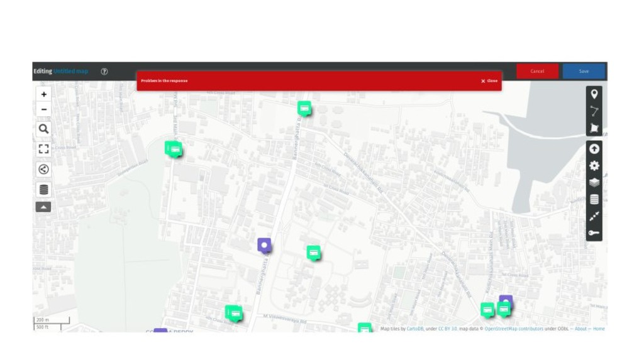Open the help question mark icon
This screenshot has width=644, height=362.
[x=104, y=72]
